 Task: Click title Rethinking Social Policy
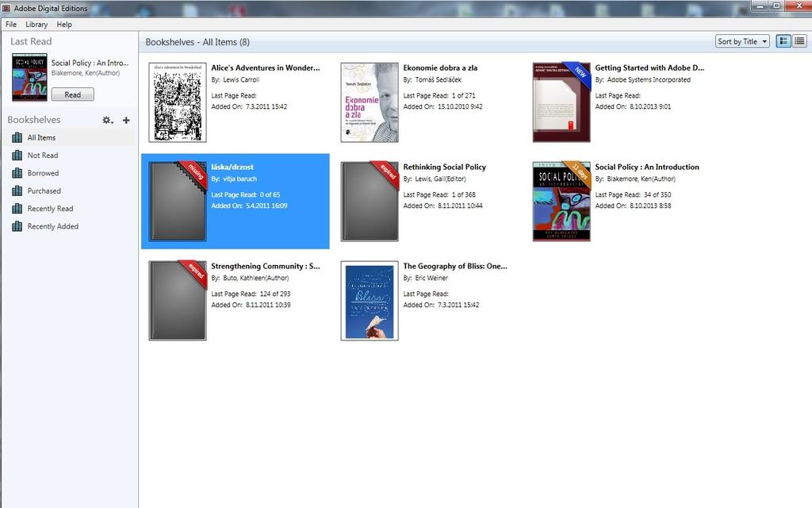[444, 167]
